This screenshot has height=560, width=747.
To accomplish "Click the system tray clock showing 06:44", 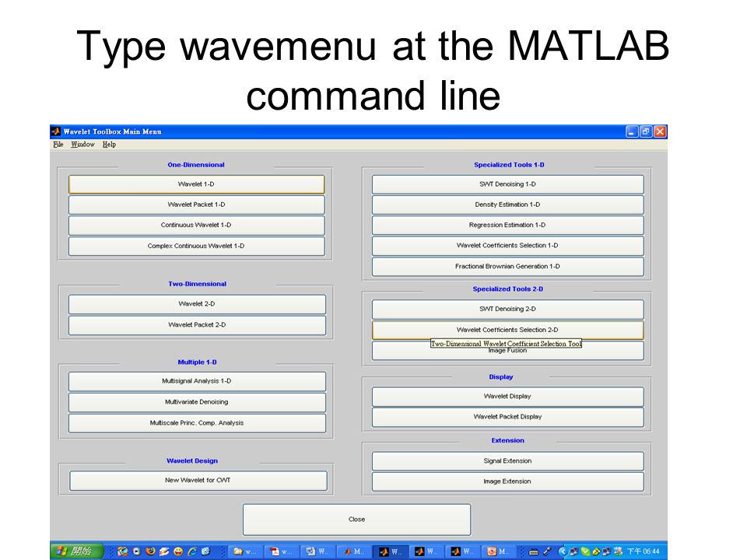I will [x=644, y=551].
